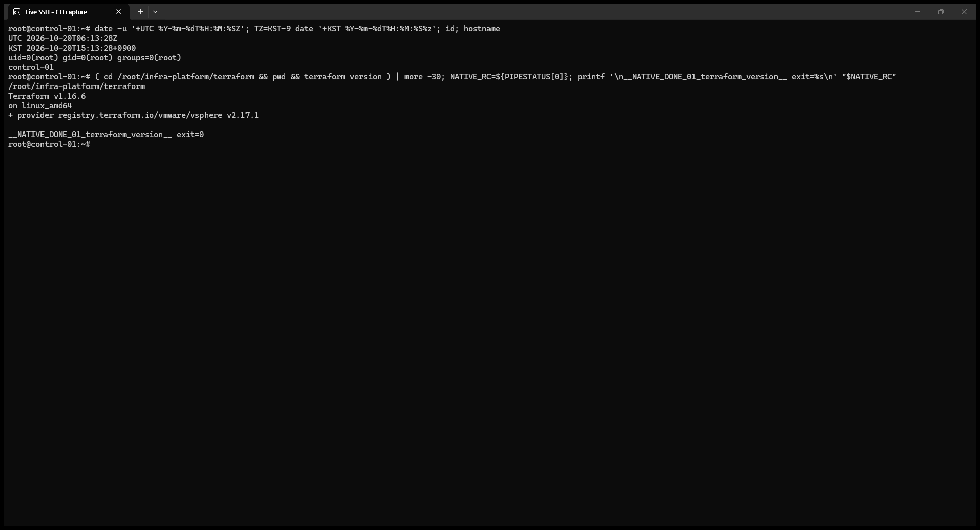The width and height of the screenshot is (980, 530).
Task: Click the vsphere provider v2.17.1 line
Action: (133, 115)
